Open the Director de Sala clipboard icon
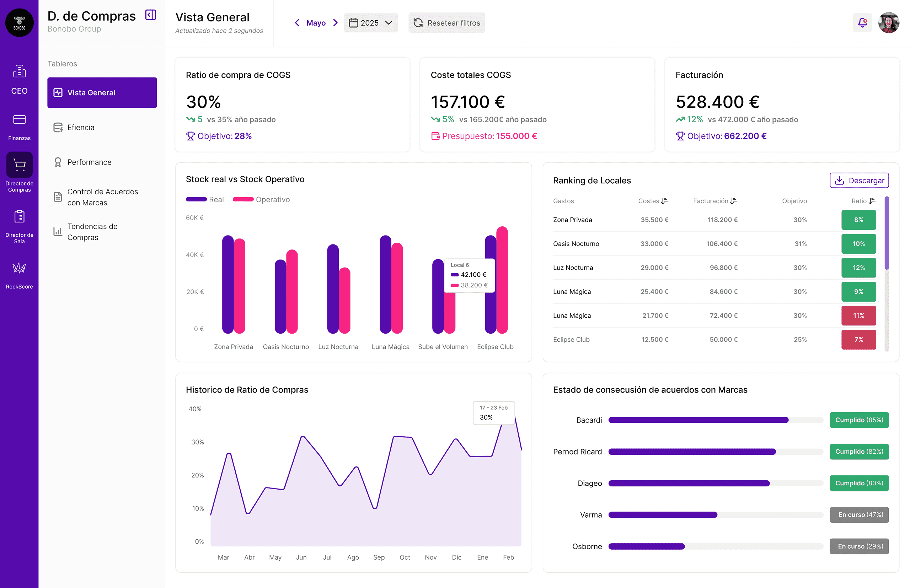Image resolution: width=910 pixels, height=588 pixels. [x=19, y=216]
